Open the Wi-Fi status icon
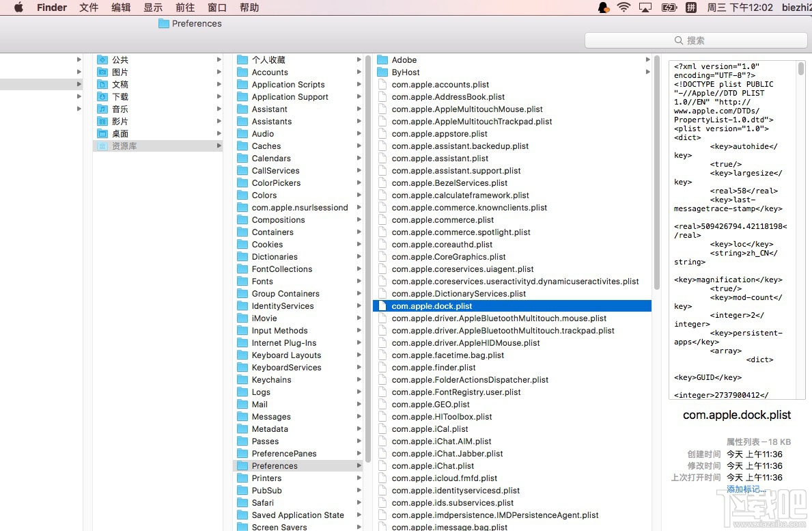Screen dimensions: 812x531 click(624, 8)
